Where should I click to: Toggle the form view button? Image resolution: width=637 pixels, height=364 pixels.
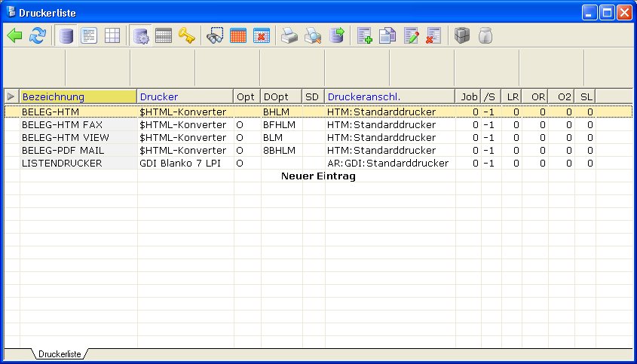(x=89, y=35)
